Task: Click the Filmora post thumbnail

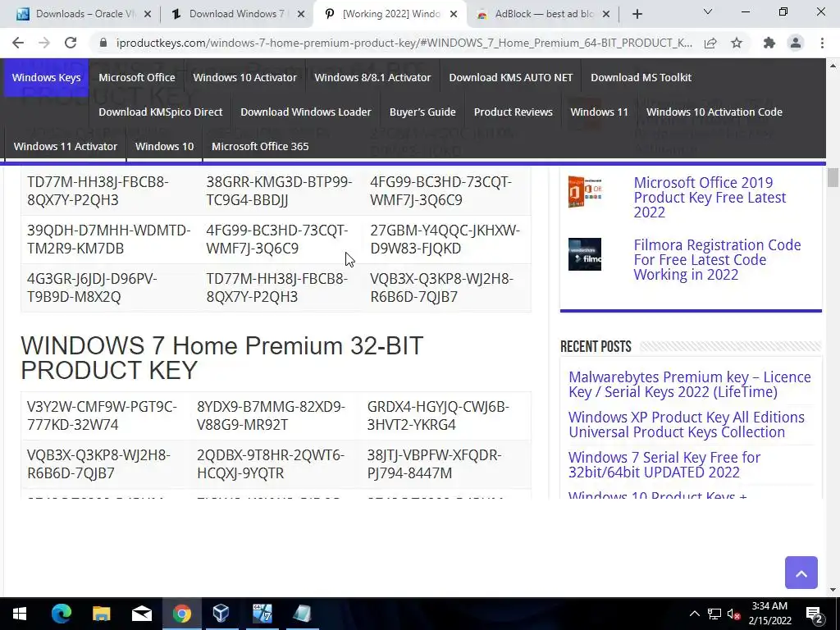Action: coord(584,254)
